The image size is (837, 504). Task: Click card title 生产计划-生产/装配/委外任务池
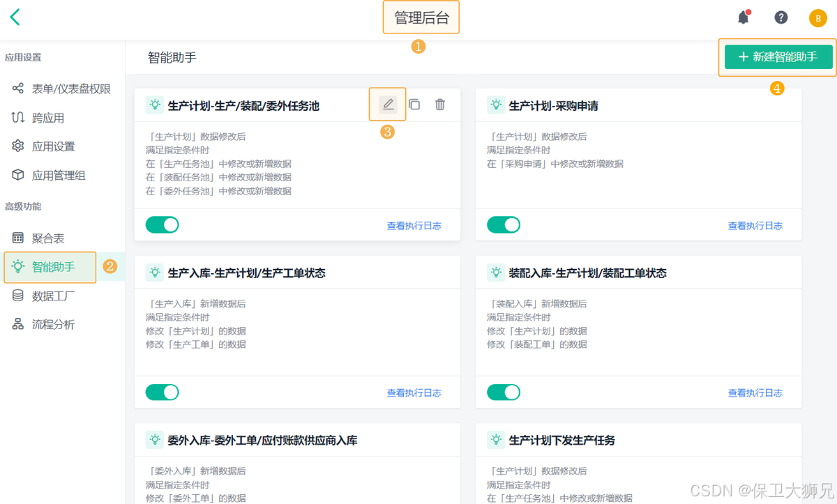pyautogui.click(x=243, y=106)
